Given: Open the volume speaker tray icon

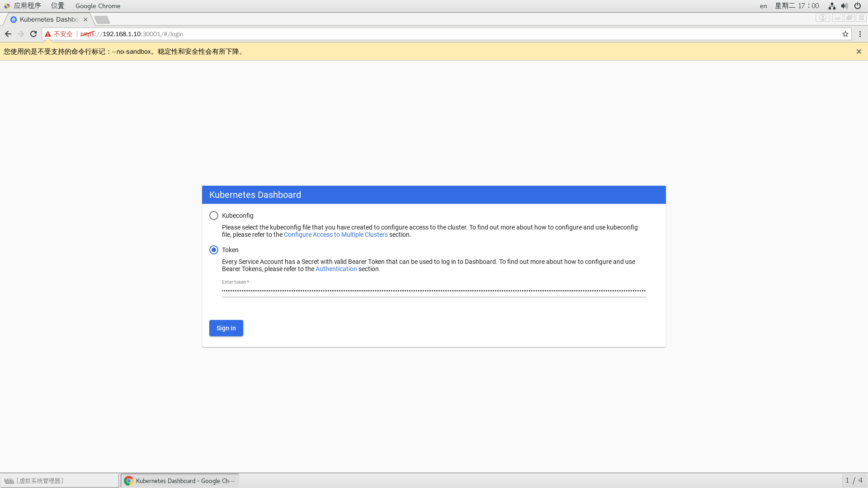Looking at the screenshot, I should coord(844,6).
